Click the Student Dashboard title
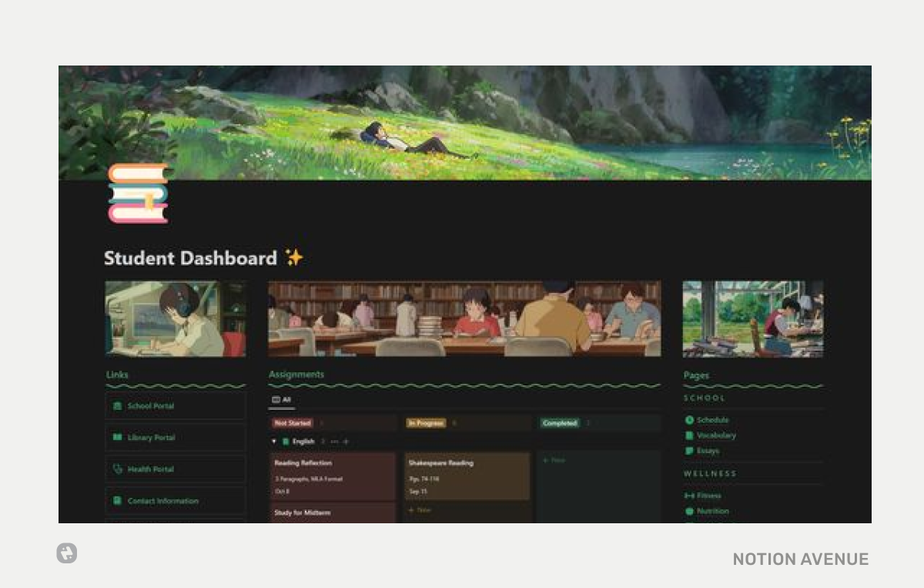Viewport: 924px width, 588px height. tap(190, 258)
